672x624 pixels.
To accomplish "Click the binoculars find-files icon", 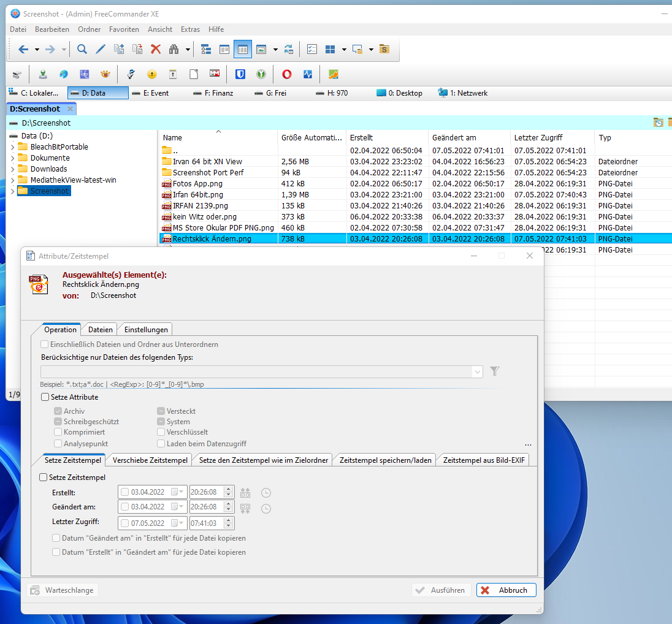I will 174,49.
